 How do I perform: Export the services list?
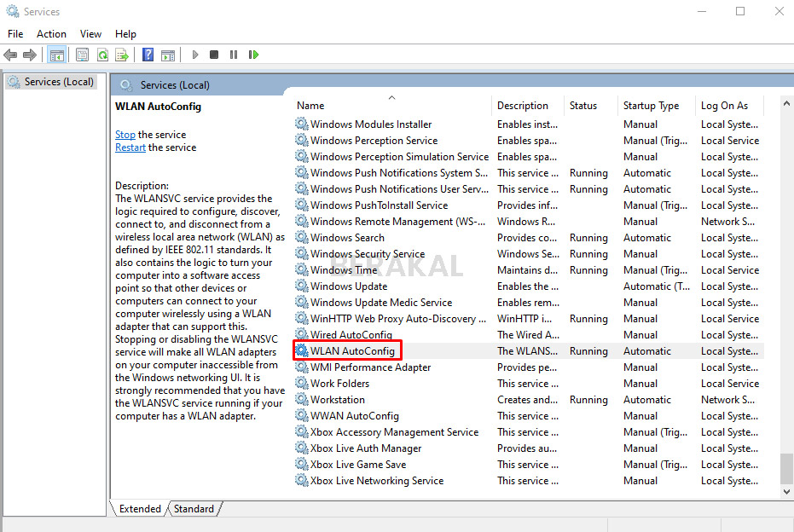(122, 54)
